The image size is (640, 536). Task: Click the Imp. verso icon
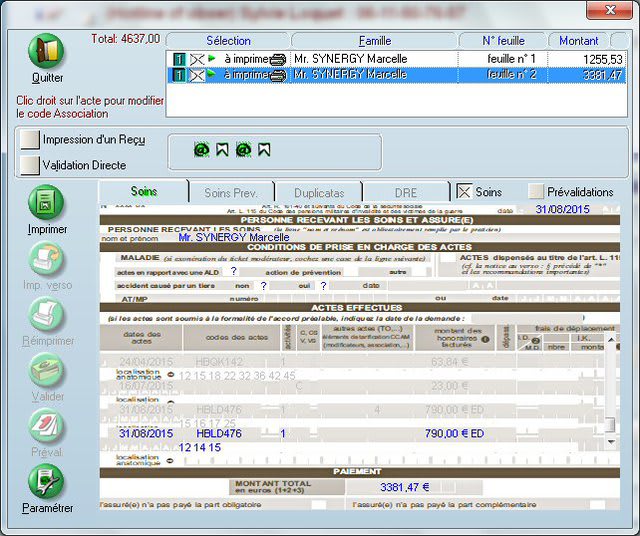coord(47,259)
